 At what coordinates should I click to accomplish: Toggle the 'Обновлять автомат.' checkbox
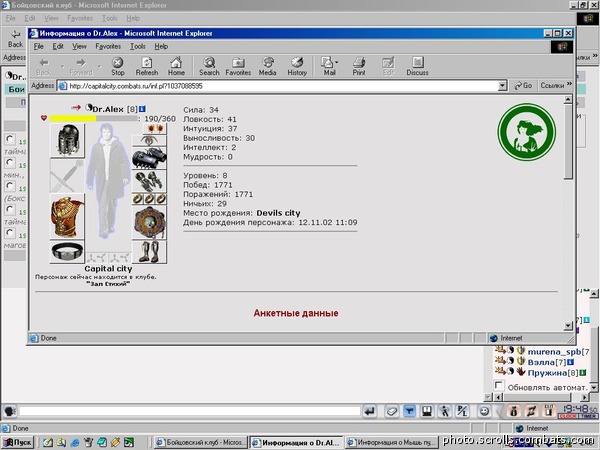click(498, 385)
